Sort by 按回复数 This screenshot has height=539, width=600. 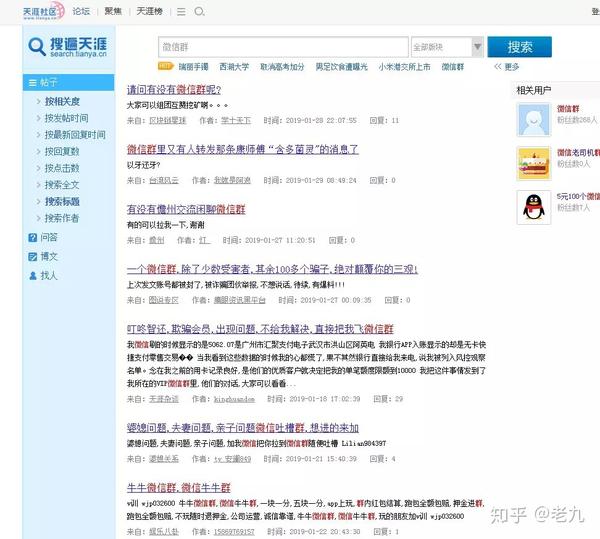62,151
